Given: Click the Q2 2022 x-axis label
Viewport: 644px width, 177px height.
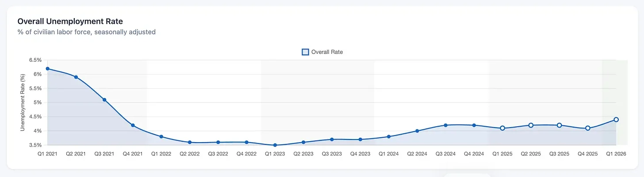Looking at the screenshot, I should tap(190, 154).
